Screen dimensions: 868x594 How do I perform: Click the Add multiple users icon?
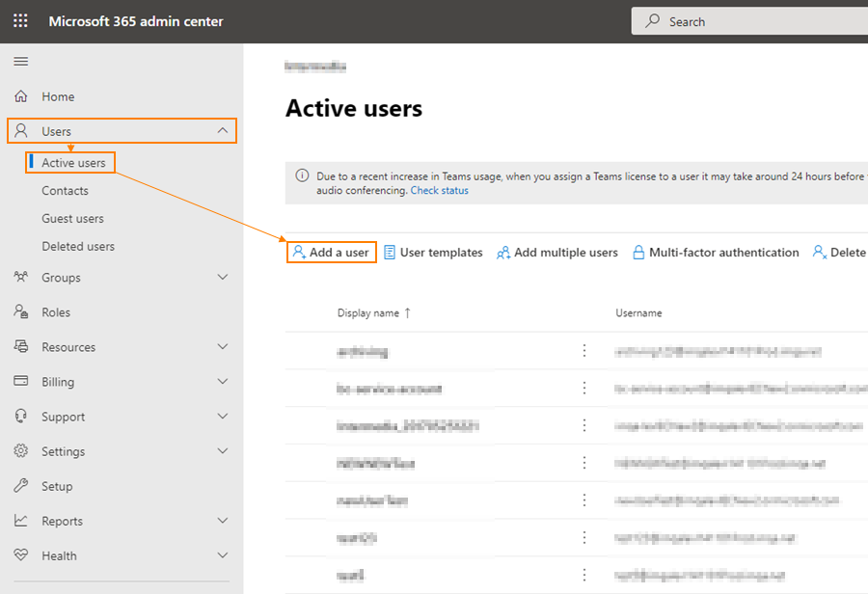click(503, 253)
